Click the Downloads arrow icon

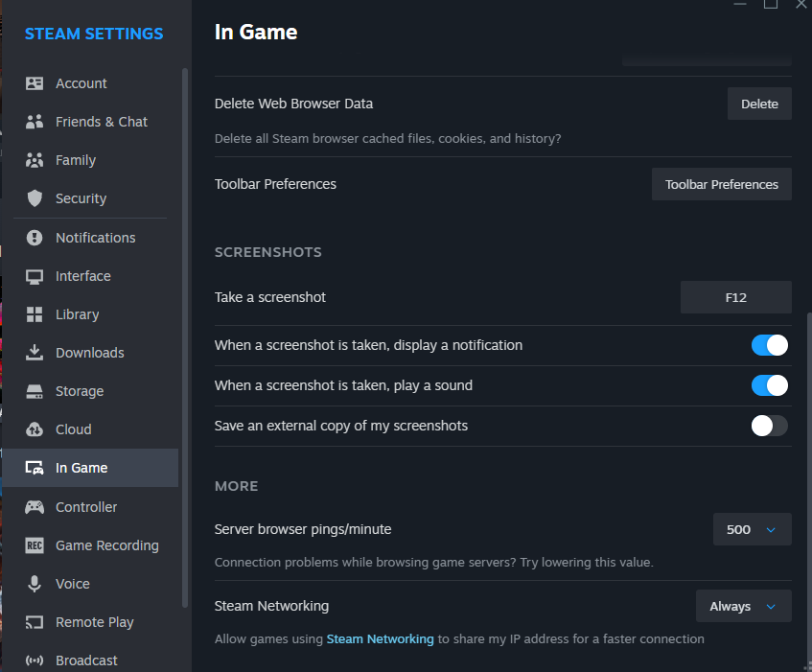pos(35,353)
